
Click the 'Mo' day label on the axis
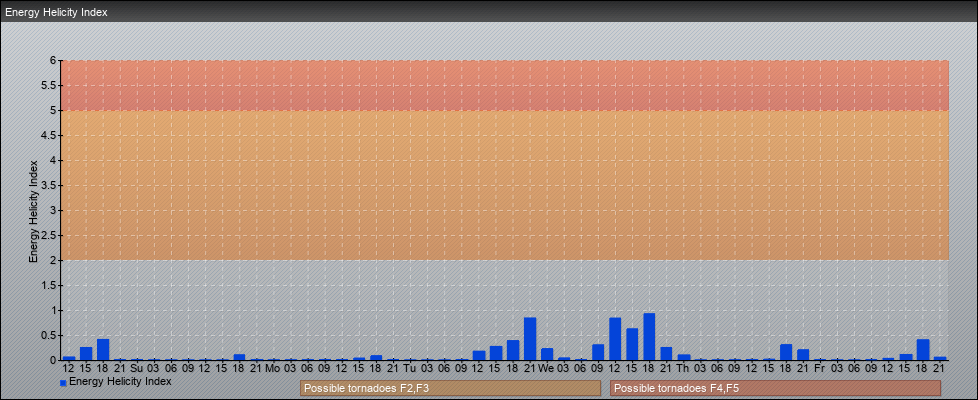tap(273, 369)
